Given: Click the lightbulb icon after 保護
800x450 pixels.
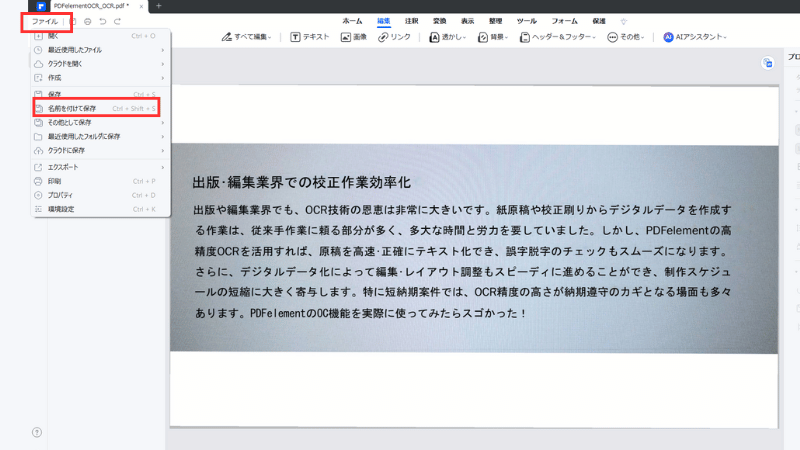Looking at the screenshot, I should pos(623,21).
